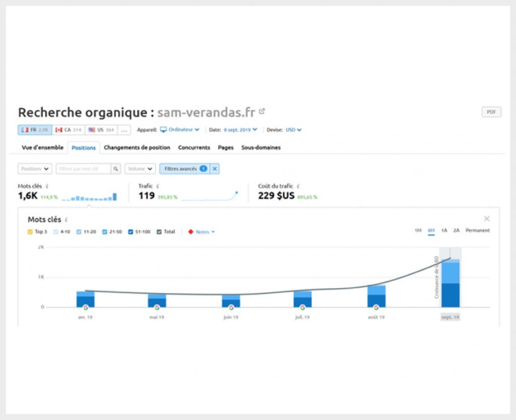
Task: Click Google update marker under avr. 19
Action: [86, 307]
